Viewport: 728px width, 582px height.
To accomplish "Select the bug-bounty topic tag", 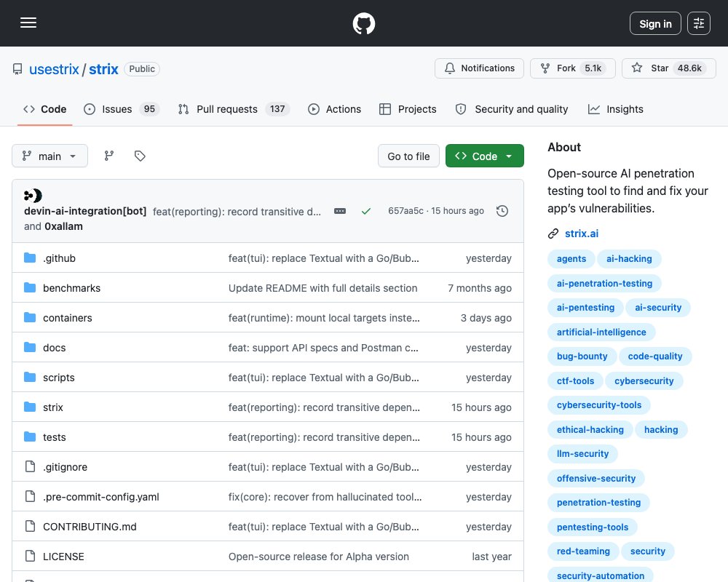I will 582,356.
